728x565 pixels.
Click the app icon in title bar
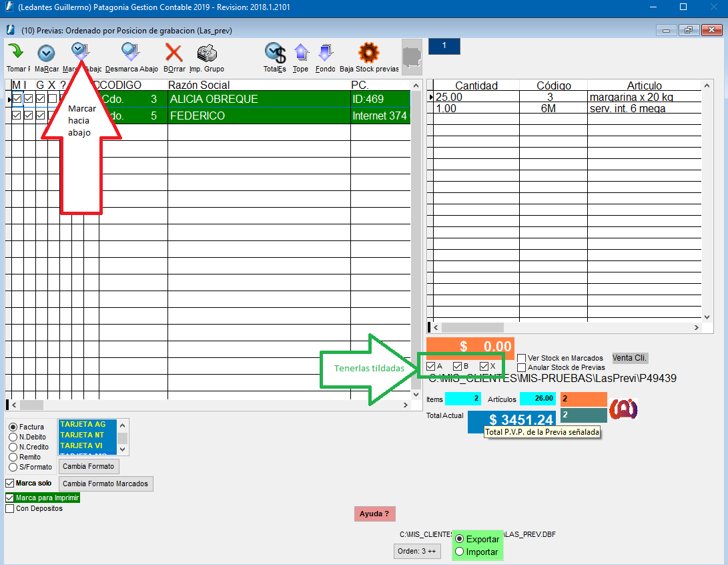pyautogui.click(x=9, y=7)
